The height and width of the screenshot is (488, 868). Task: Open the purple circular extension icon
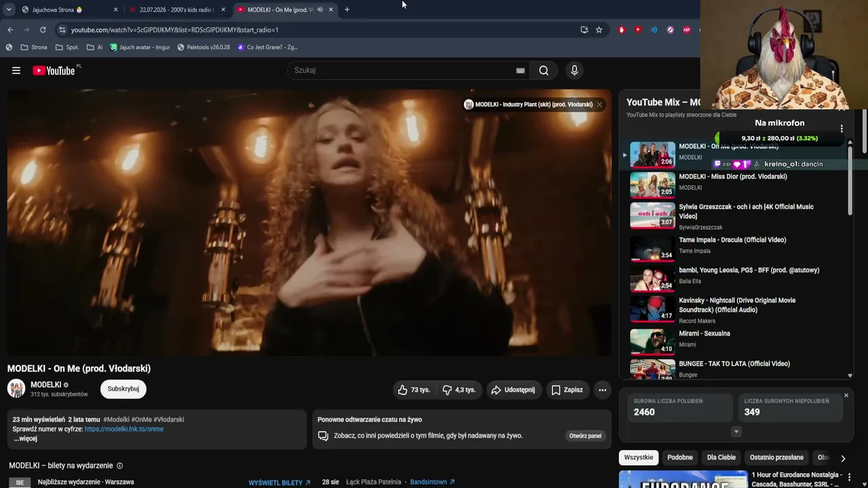click(x=671, y=30)
